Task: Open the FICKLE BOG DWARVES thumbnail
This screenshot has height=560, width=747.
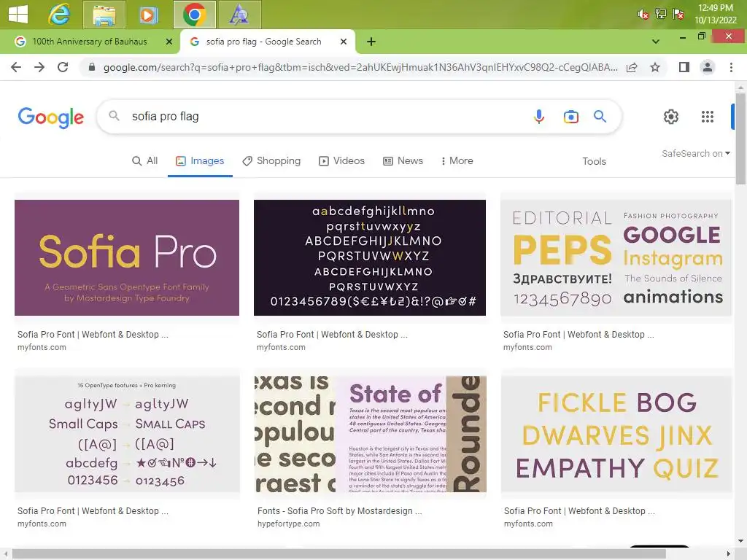Action: coord(616,434)
